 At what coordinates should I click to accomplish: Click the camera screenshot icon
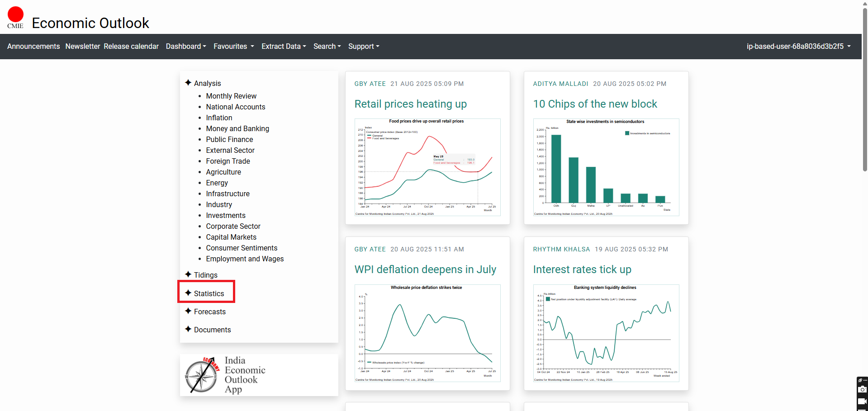coord(862,390)
